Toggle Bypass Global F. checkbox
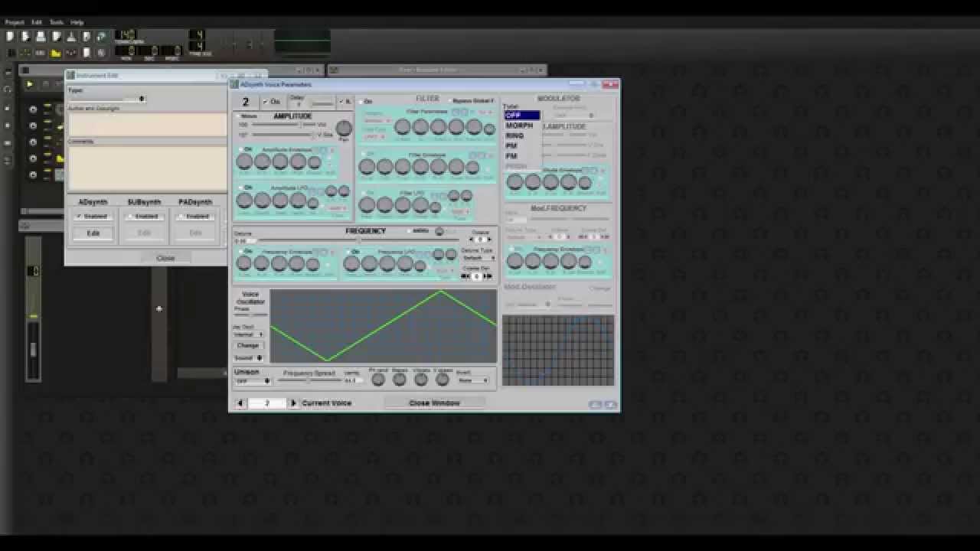This screenshot has width=980, height=551. [471, 100]
